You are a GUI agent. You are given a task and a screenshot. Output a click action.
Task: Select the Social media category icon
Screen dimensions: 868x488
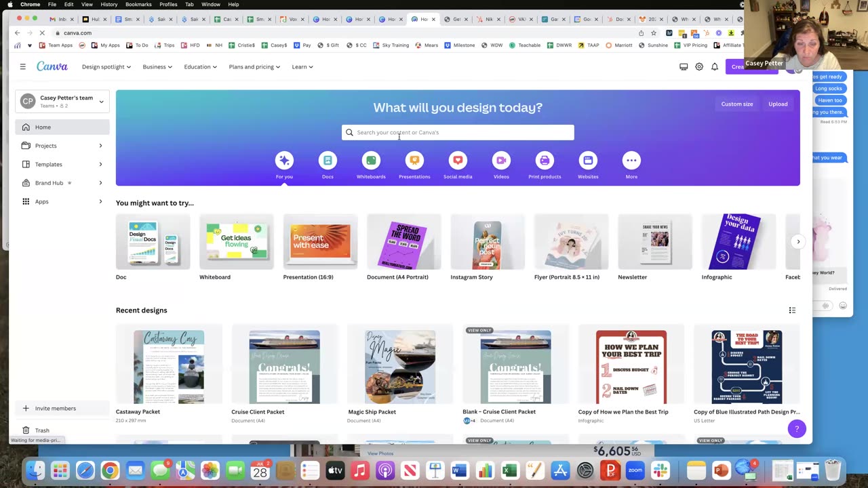point(458,161)
